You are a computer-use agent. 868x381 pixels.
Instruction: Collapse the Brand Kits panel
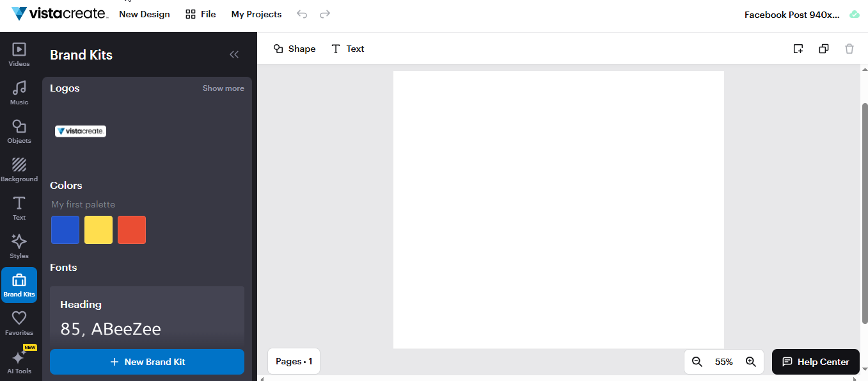click(234, 54)
